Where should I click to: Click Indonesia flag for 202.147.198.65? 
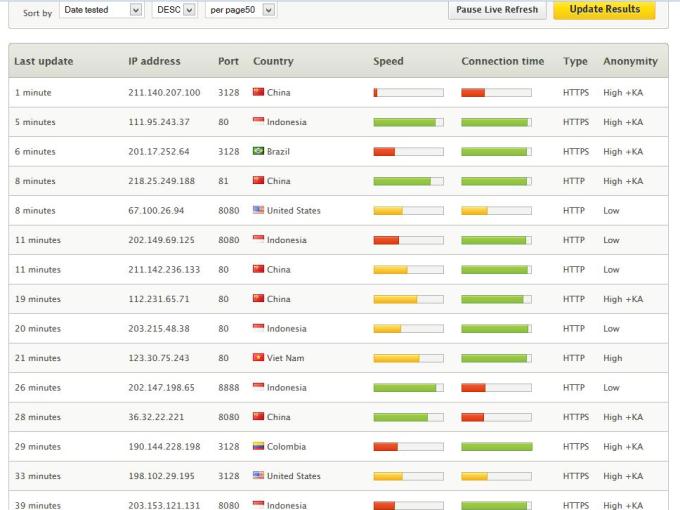pos(258,386)
